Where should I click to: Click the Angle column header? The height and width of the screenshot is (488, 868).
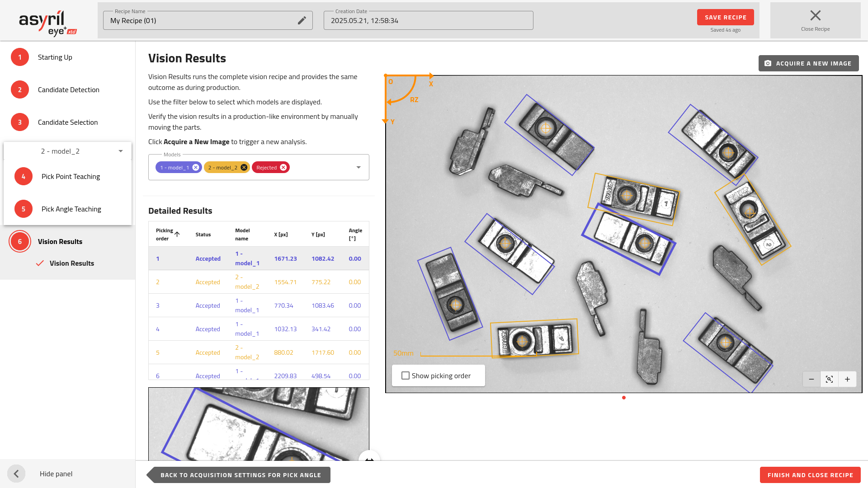pos(355,235)
